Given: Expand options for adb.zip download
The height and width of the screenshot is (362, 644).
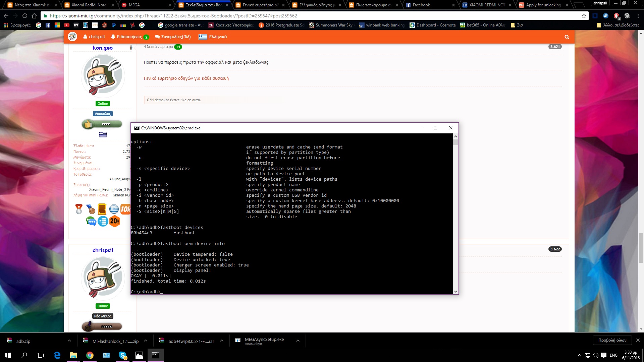Looking at the screenshot, I should click(x=69, y=341).
